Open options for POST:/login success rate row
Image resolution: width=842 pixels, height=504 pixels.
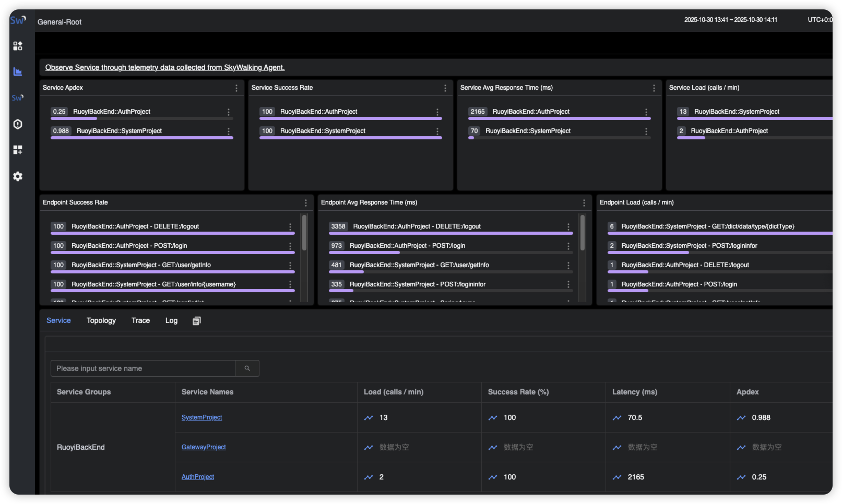[290, 246]
